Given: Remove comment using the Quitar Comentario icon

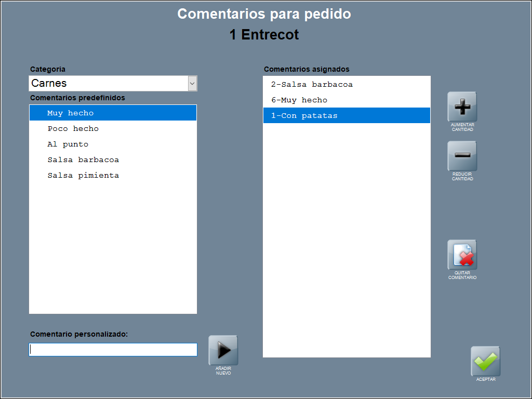Looking at the screenshot, I should tap(462, 255).
